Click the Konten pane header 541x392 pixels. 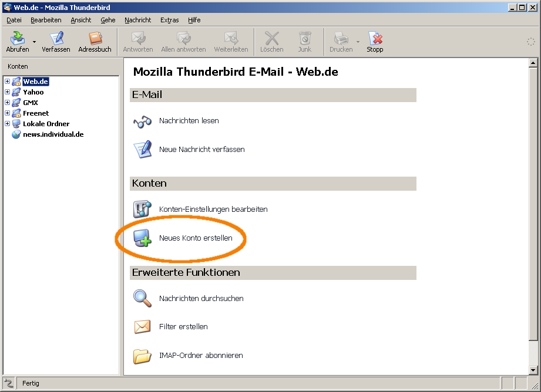[62, 66]
